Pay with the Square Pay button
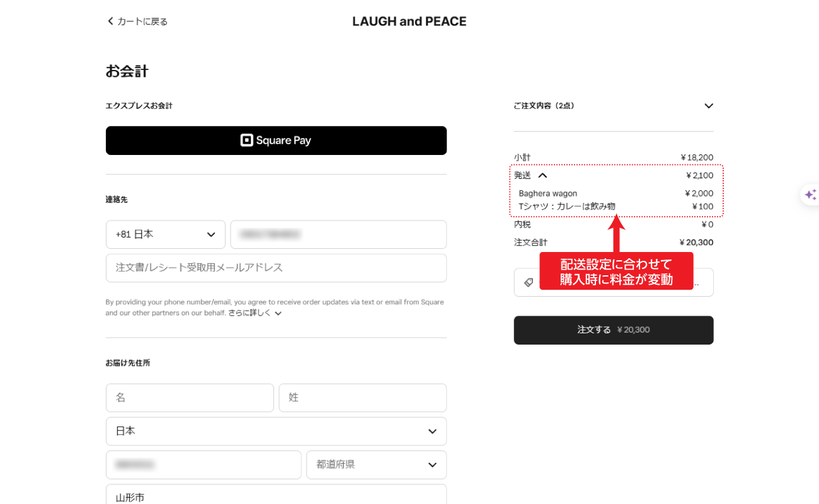The height and width of the screenshot is (504, 819). (x=276, y=140)
